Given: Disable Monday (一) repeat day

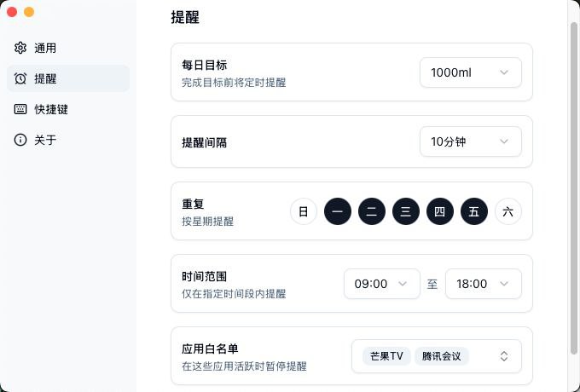Looking at the screenshot, I should pos(338,211).
